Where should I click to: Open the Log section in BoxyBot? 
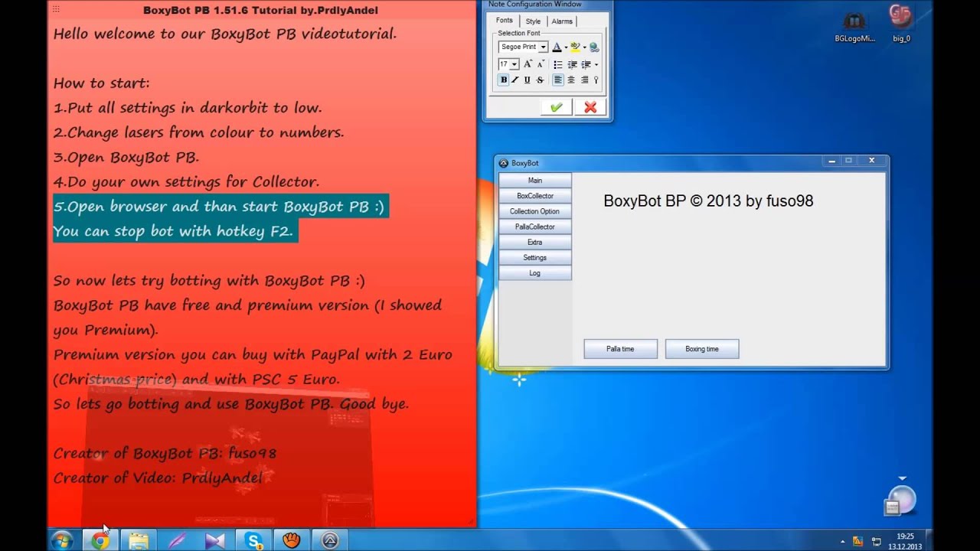click(x=535, y=272)
